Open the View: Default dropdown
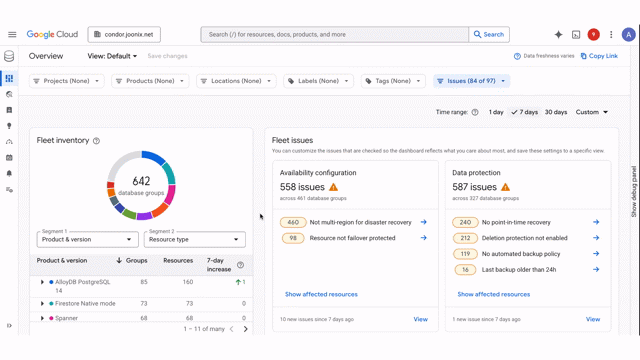The height and width of the screenshot is (360, 640). 112,56
